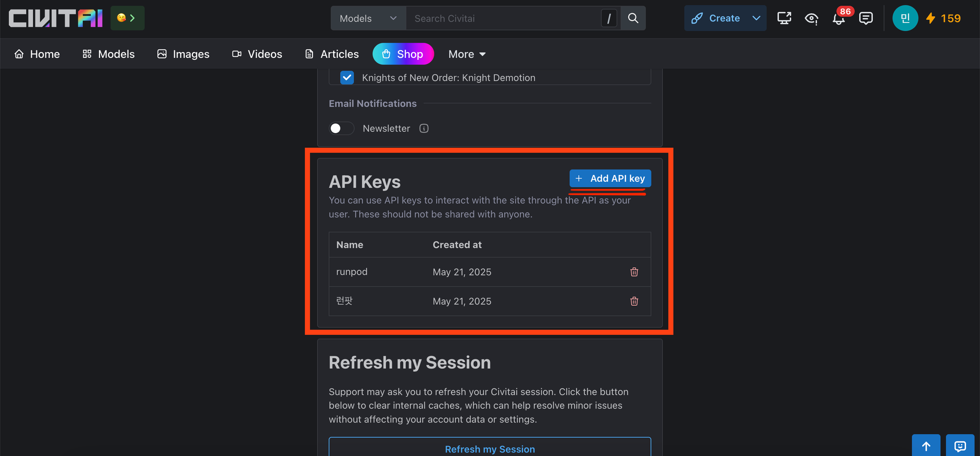Uncheck Knights of New Order: Knight Demotion
The width and height of the screenshot is (980, 456).
(x=347, y=78)
